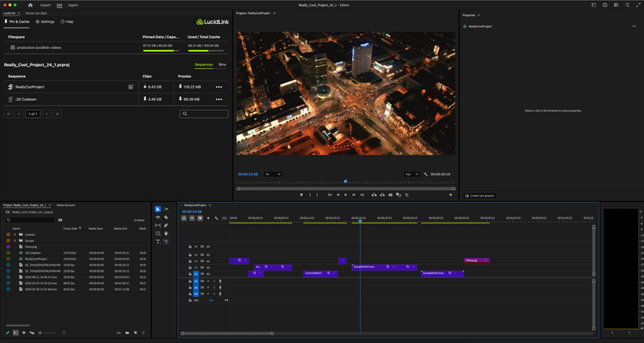Screen dimensions: 644x343
Task: Open the Export workspace tab
Action: click(x=73, y=5)
